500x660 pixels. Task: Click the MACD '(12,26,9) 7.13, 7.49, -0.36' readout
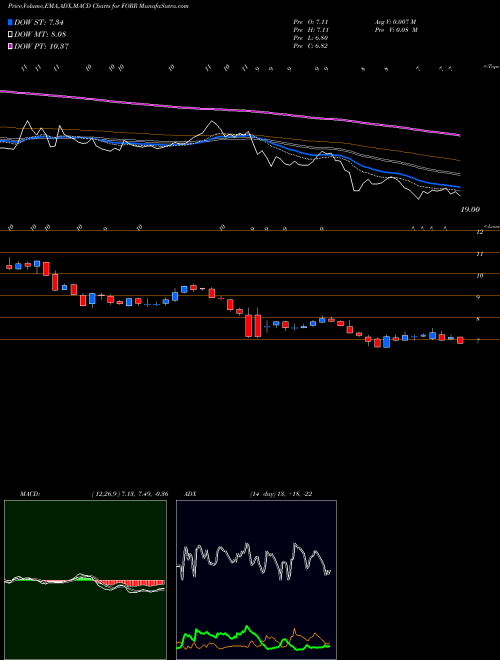tap(129, 494)
